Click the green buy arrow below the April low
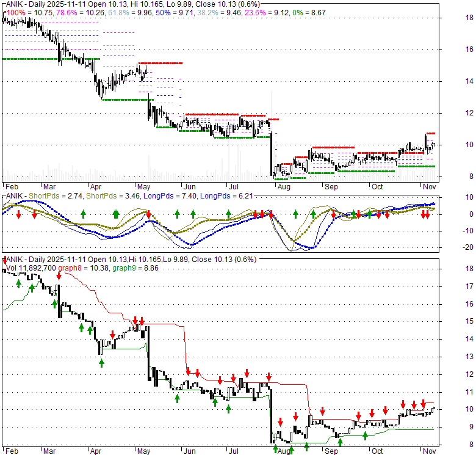The image size is (476, 455). point(101,362)
